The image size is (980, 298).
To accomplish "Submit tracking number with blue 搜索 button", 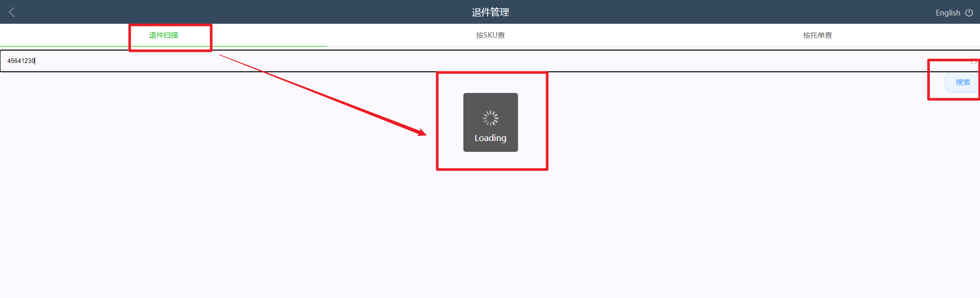I will click(x=962, y=82).
